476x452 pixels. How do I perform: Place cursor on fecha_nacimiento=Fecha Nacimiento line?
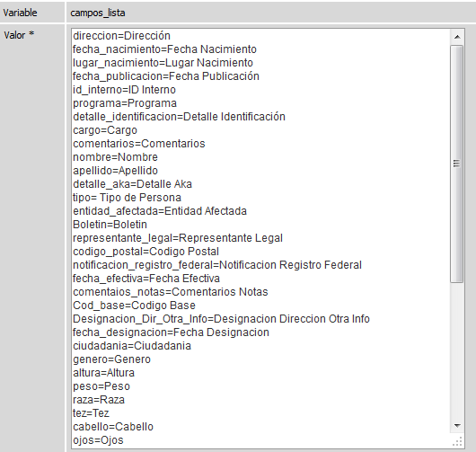tap(164, 49)
